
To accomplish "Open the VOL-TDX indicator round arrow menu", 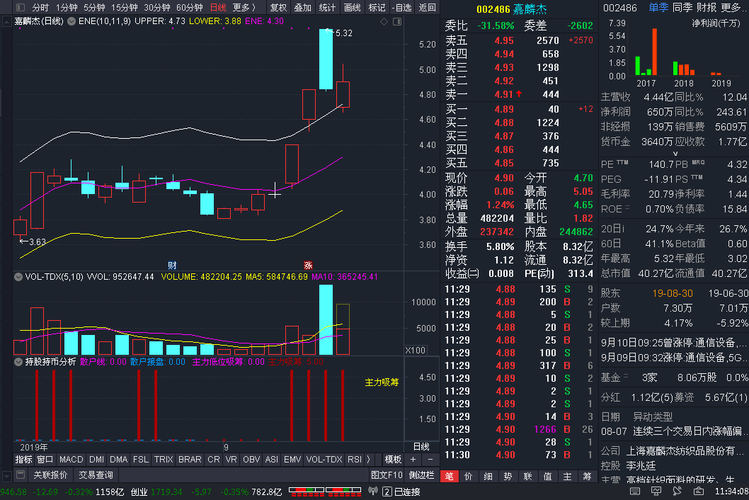I will (18, 277).
